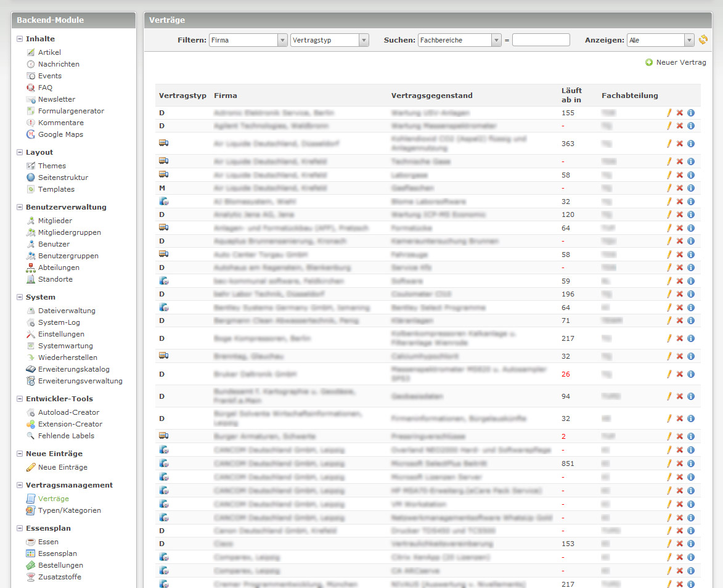The height and width of the screenshot is (588, 723).
Task: Open the Anzeigen dropdown showing Alle
Action: coord(660,40)
